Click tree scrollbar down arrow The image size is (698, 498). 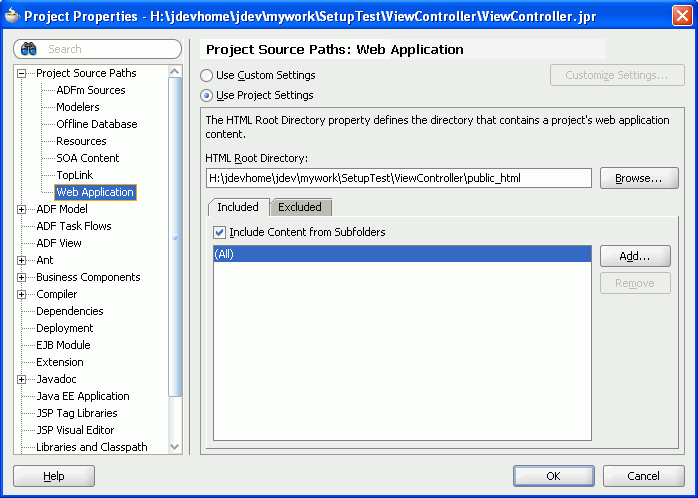[174, 447]
